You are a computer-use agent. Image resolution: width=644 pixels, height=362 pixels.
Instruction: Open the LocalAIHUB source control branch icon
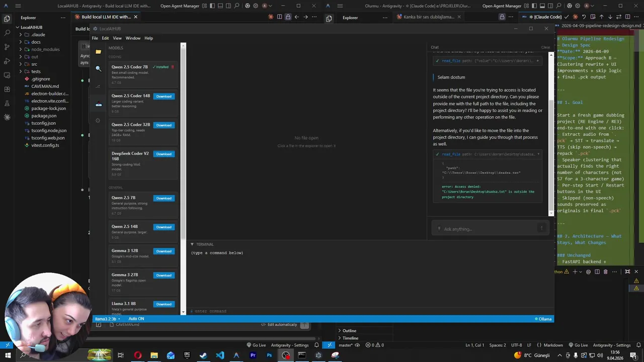(98, 86)
